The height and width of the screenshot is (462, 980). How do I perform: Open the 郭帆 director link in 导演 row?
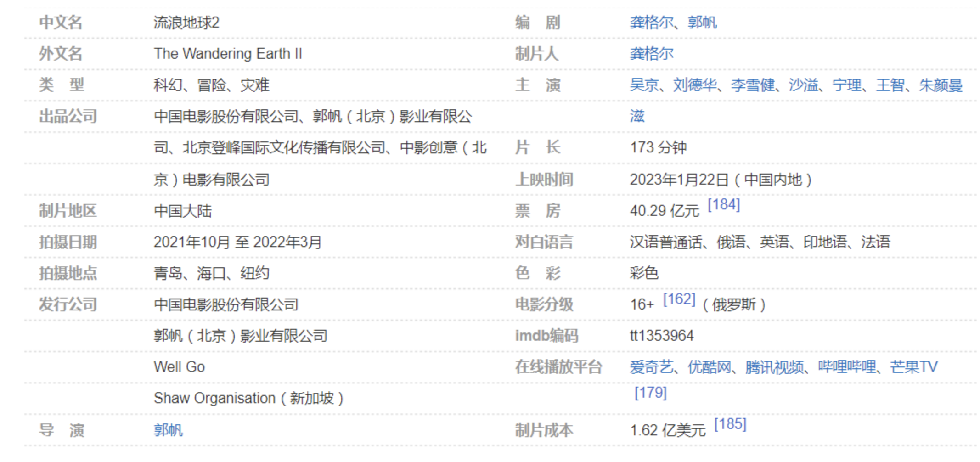pyautogui.click(x=168, y=430)
